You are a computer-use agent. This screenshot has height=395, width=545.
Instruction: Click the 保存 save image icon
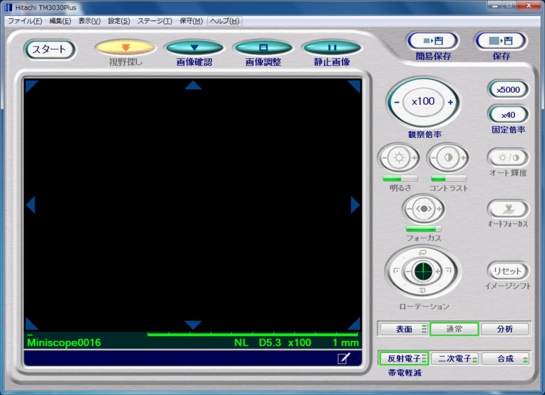click(501, 41)
